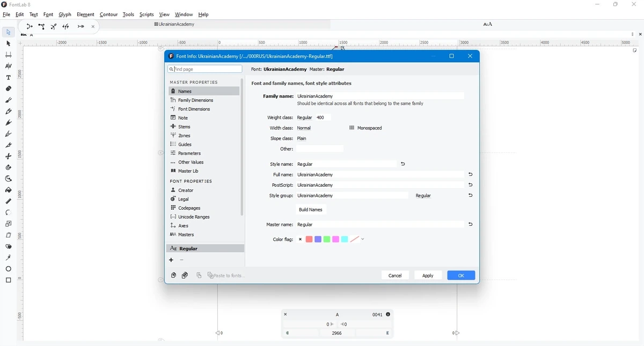
Task: Open Width class Normal dropdown
Action: (x=304, y=128)
